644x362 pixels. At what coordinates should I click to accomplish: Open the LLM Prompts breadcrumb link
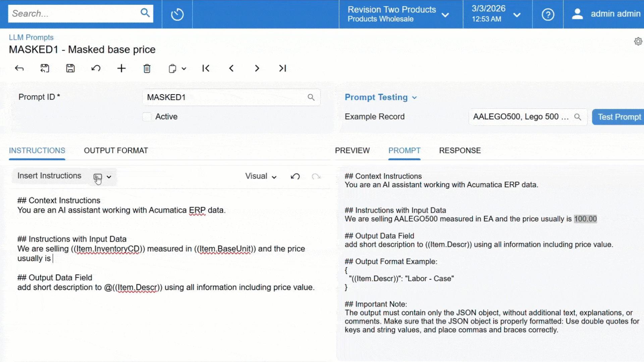pos(31,37)
